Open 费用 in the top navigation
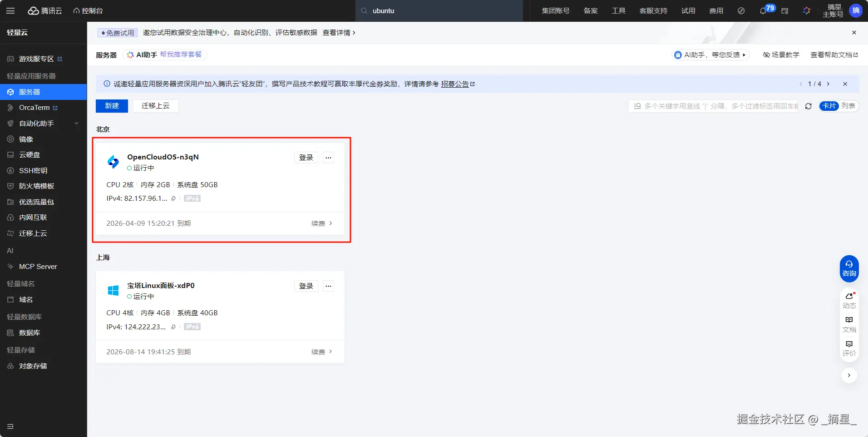868x437 pixels. pyautogui.click(x=716, y=11)
